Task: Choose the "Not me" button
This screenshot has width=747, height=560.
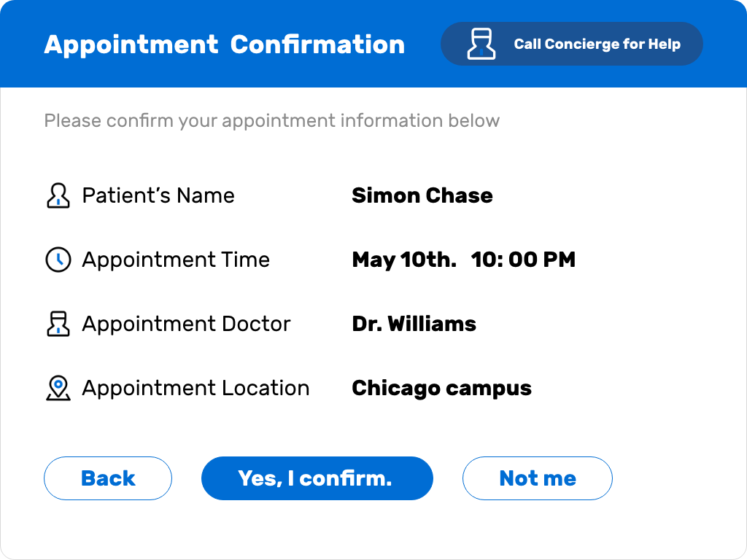Action: [537, 478]
